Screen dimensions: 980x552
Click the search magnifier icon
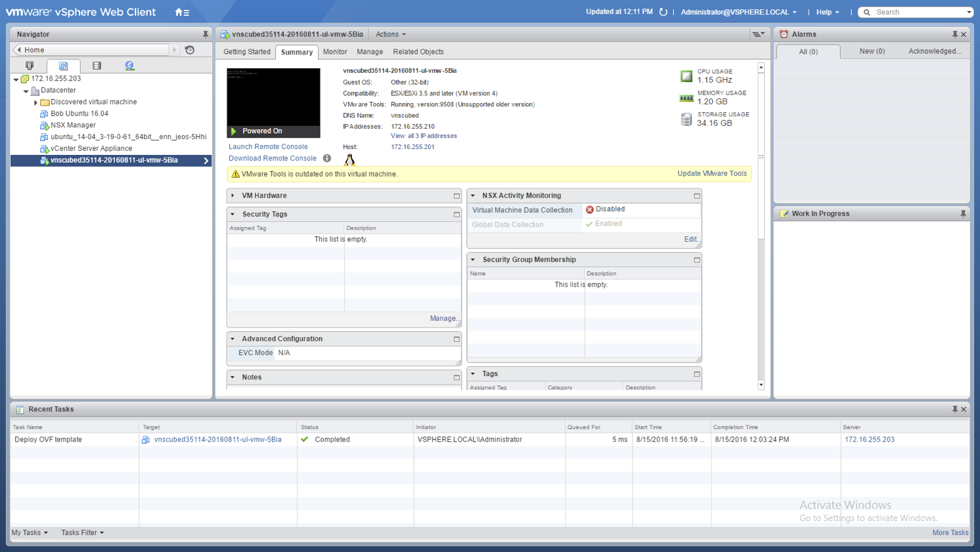(x=867, y=12)
